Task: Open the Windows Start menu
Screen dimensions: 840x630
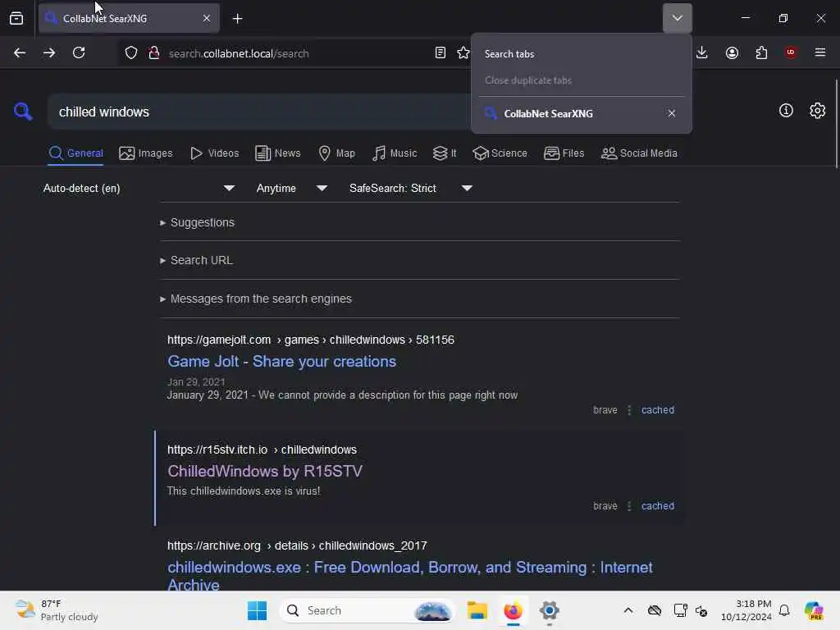Action: [x=257, y=610]
